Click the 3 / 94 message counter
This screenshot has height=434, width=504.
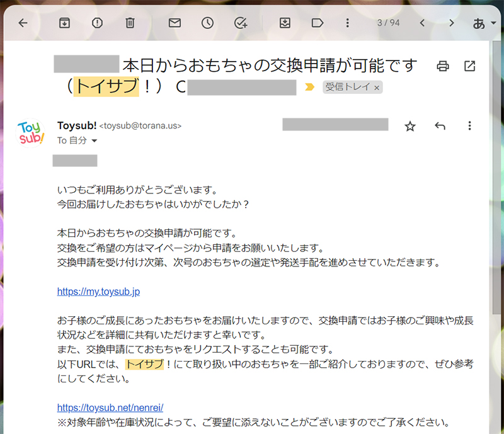pyautogui.click(x=388, y=23)
